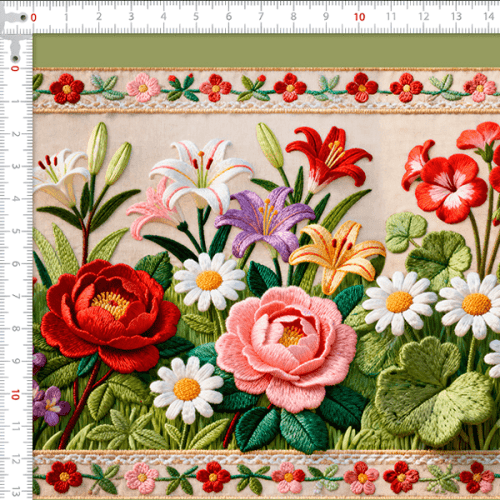Click the number 3 on the vertical ruler

point(15,166)
